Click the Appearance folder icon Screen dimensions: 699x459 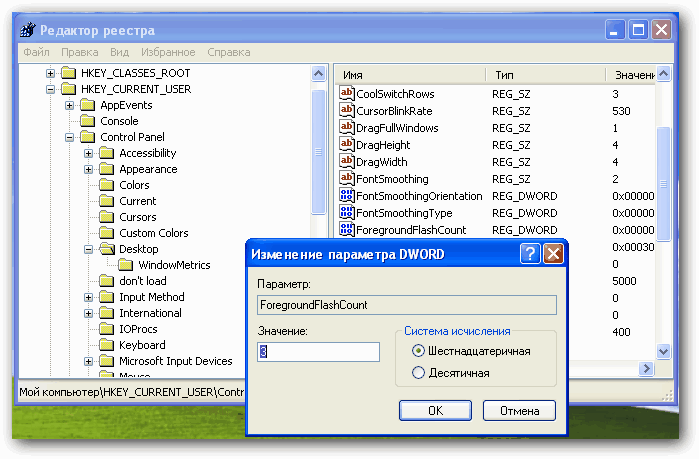107,169
